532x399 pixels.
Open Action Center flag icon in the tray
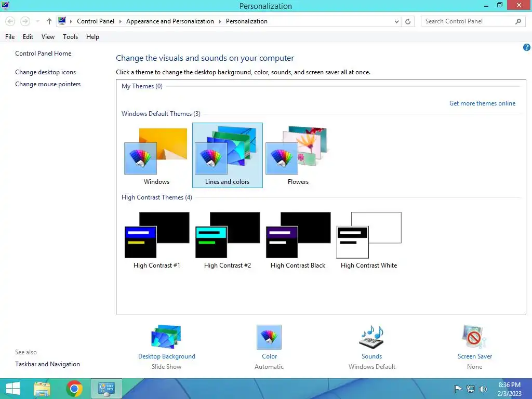(458, 389)
